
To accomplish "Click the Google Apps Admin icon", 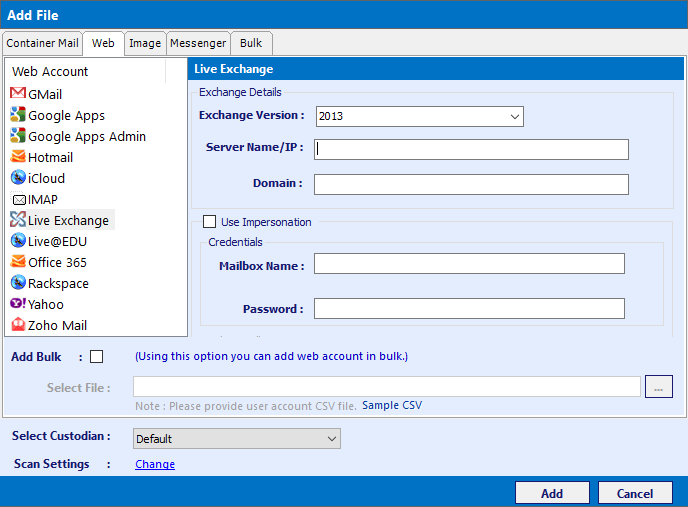I will 18,136.
